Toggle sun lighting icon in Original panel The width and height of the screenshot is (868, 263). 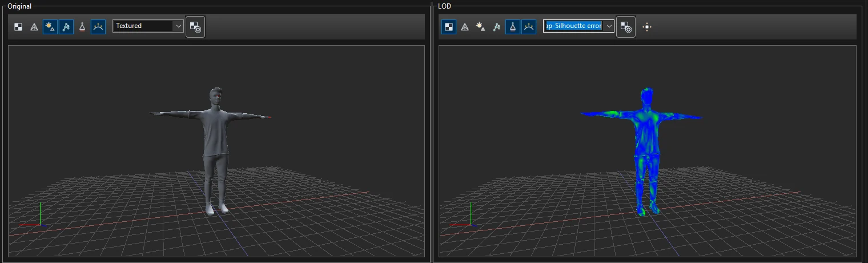click(x=50, y=26)
